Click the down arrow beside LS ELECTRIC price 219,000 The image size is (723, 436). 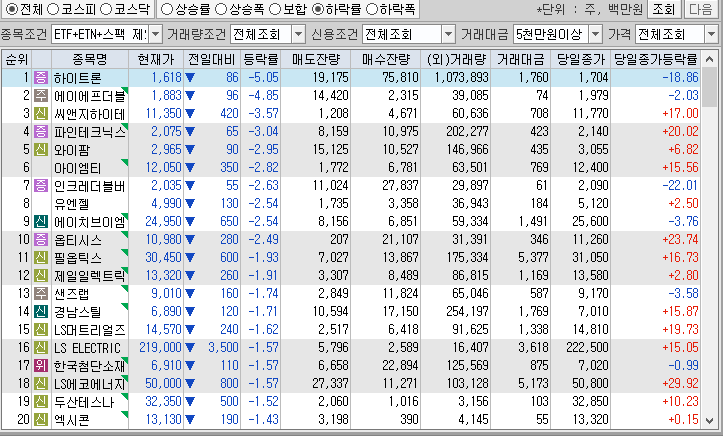[190, 348]
